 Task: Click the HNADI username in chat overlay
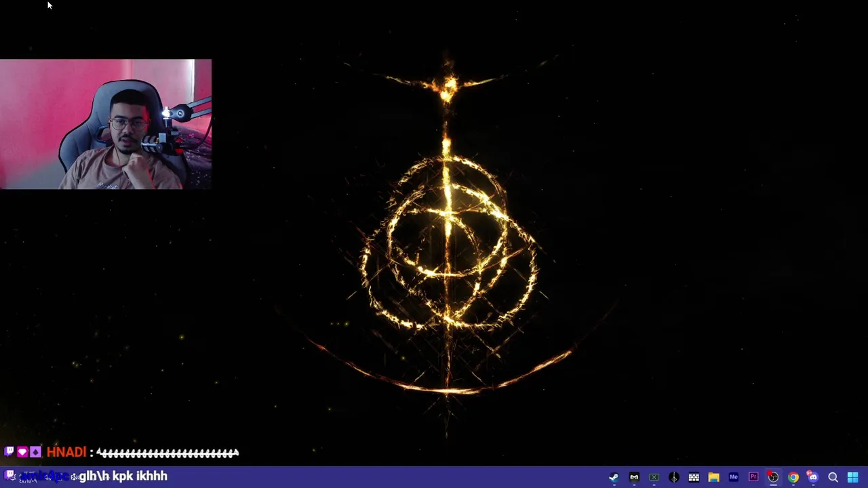tap(66, 452)
